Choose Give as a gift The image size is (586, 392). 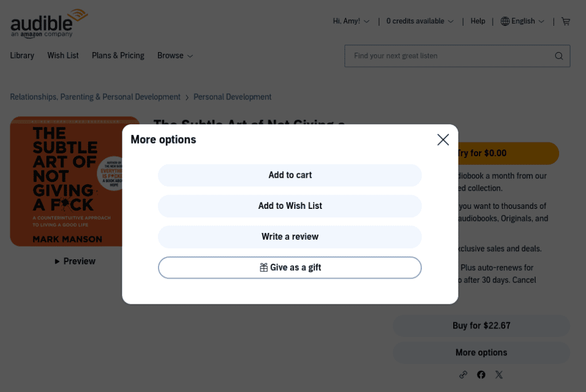pyautogui.click(x=290, y=268)
